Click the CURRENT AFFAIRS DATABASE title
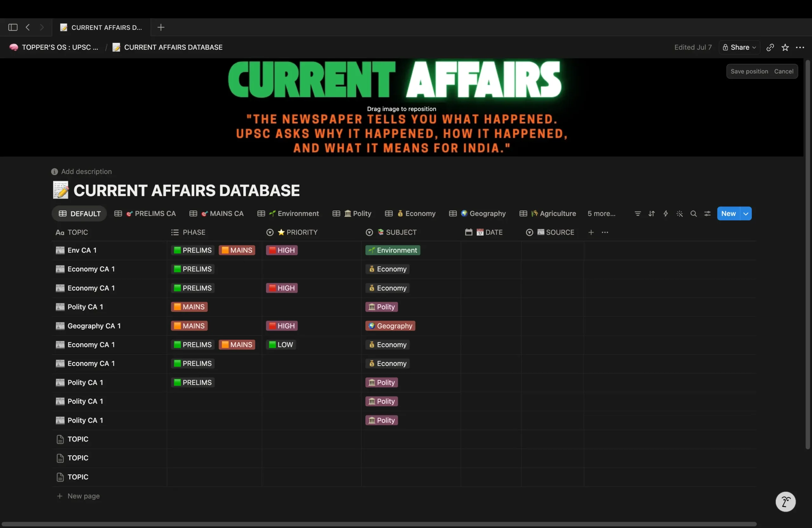This screenshot has height=528, width=812. click(x=187, y=190)
